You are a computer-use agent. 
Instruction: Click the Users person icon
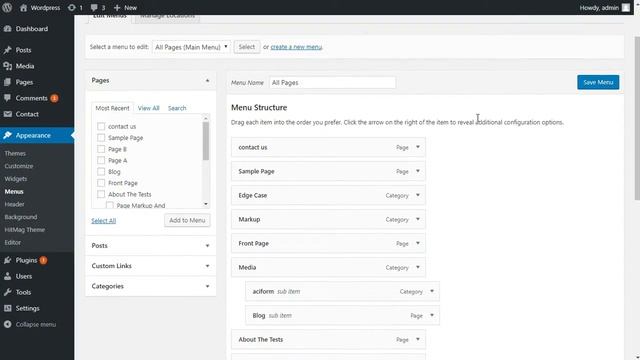tap(7, 276)
